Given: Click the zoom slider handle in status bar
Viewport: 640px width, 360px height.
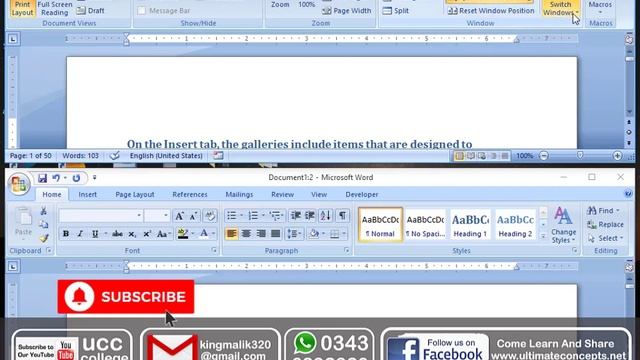Looking at the screenshot, I should 580,156.
